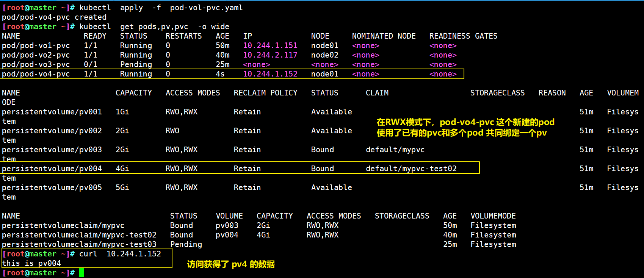Click the Pending status of pod-vo3-pvc
This screenshot has width=644, height=278.
click(x=136, y=64)
